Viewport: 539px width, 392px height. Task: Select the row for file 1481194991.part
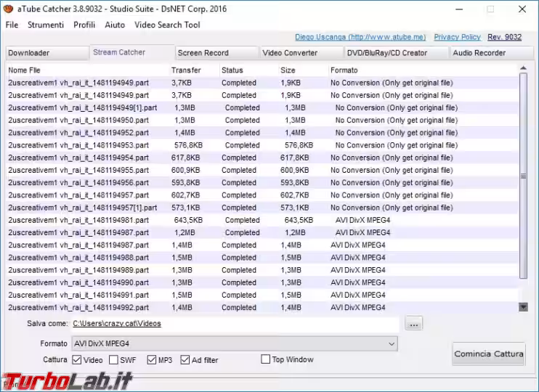point(262,295)
